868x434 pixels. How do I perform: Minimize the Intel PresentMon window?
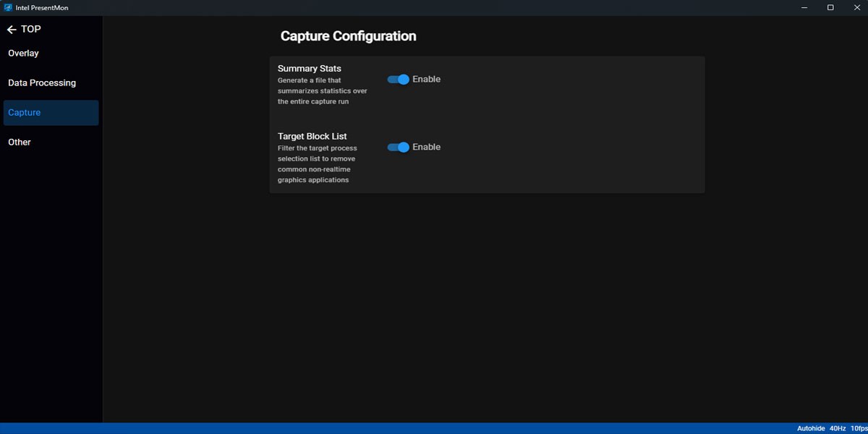[804, 7]
